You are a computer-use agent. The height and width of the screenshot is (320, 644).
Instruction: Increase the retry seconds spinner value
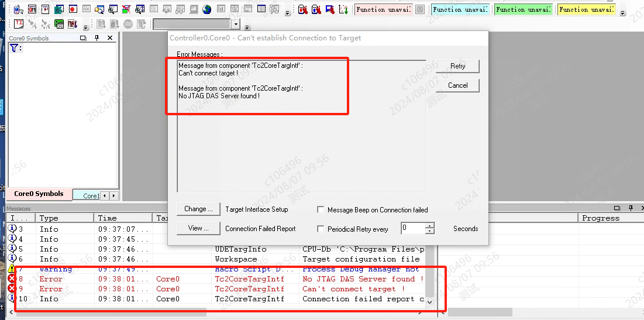pos(430,226)
